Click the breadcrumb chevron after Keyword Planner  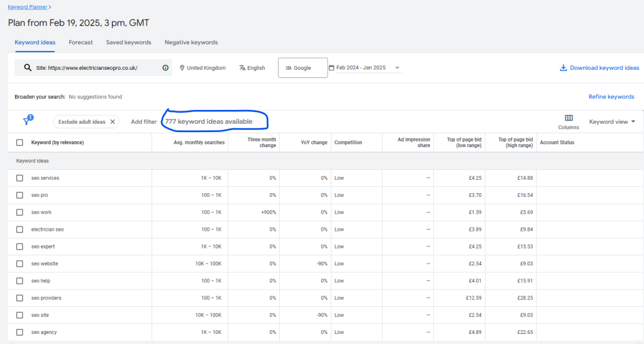[50, 7]
